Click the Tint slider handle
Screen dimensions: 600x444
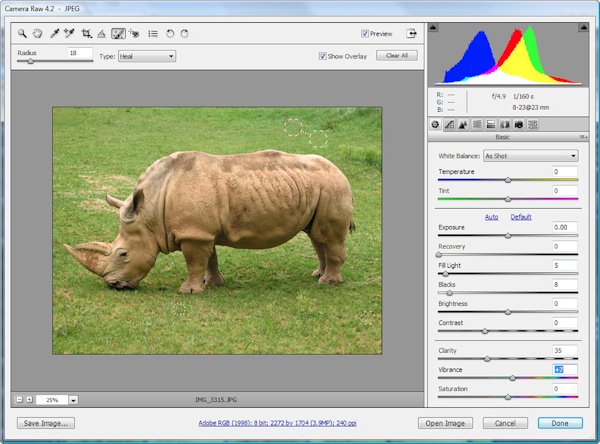[x=508, y=199]
